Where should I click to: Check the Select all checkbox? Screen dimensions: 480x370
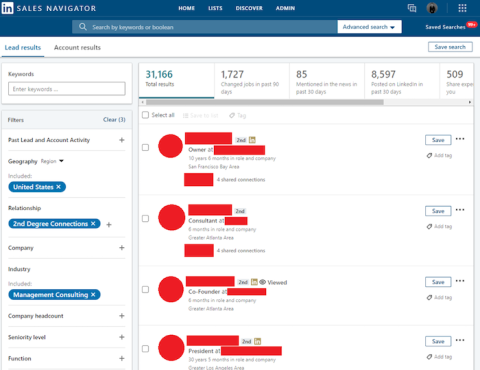pos(145,115)
